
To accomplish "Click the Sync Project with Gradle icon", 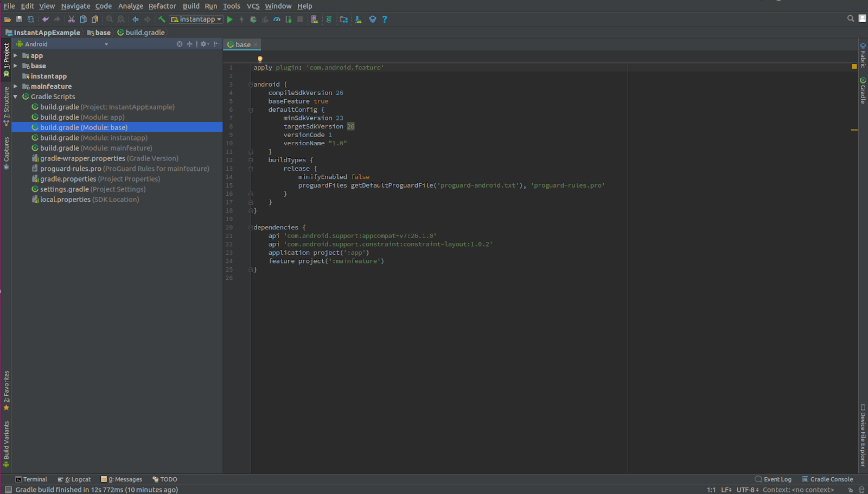I will [x=329, y=20].
